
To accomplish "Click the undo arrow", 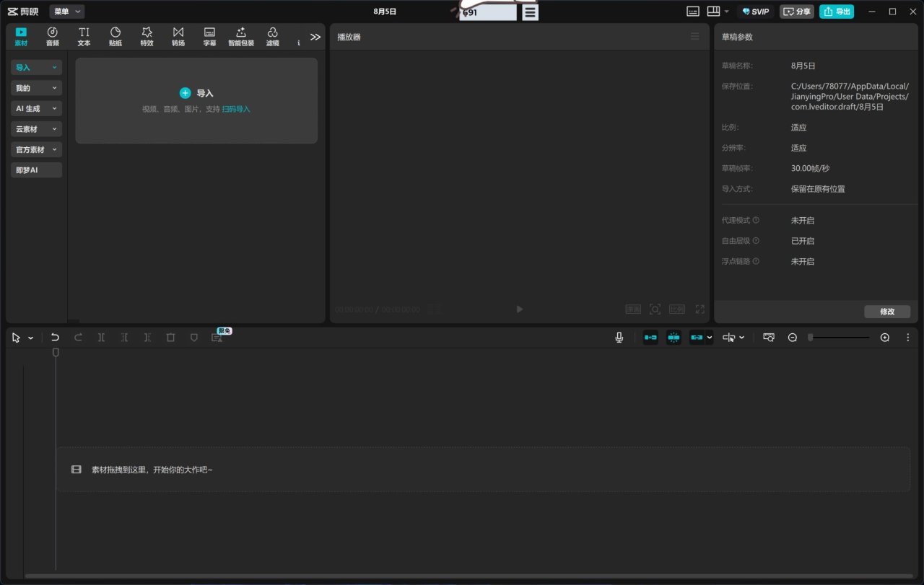I will point(55,337).
